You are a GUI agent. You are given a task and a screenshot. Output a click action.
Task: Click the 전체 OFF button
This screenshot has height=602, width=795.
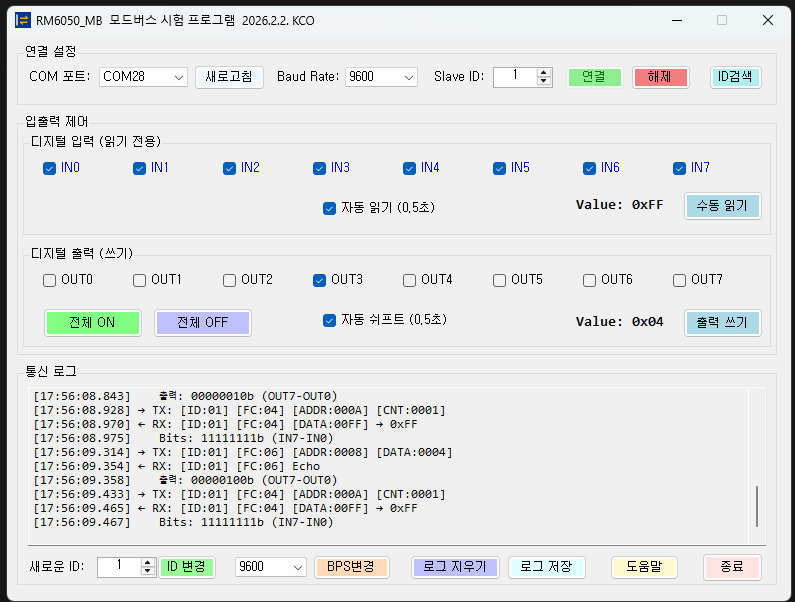(x=202, y=323)
